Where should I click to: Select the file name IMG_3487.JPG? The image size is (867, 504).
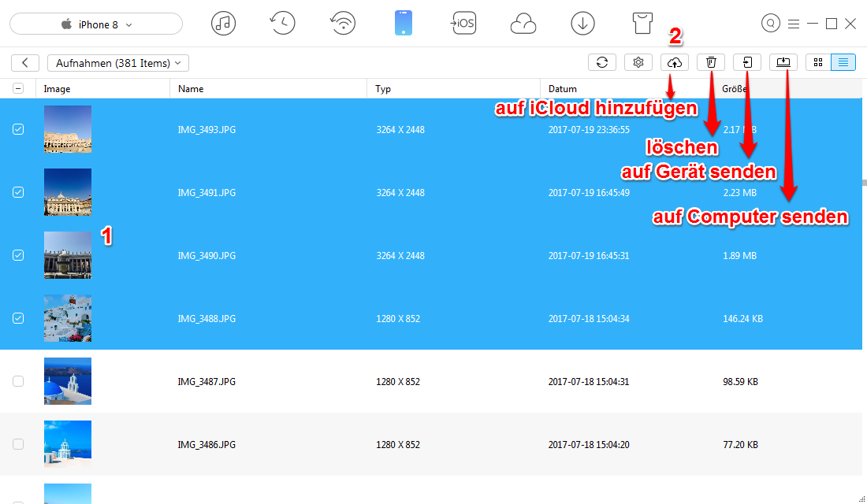207,382
